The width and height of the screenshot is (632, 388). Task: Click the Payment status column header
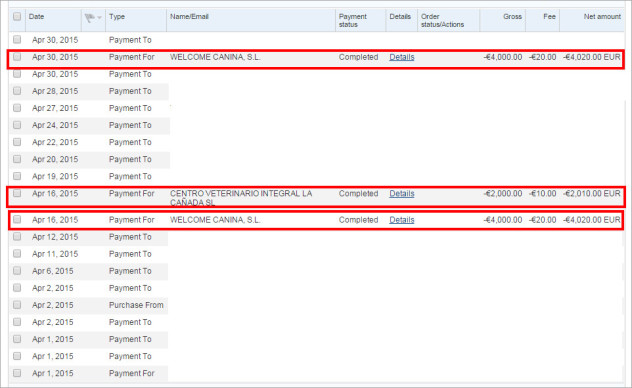point(353,21)
